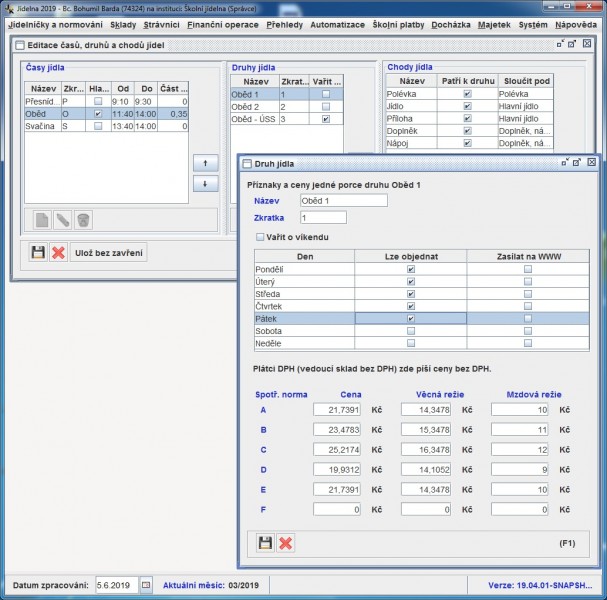The width and height of the screenshot is (607, 600).
Task: Click trash delete icon under Časy jídla
Action: 84,219
